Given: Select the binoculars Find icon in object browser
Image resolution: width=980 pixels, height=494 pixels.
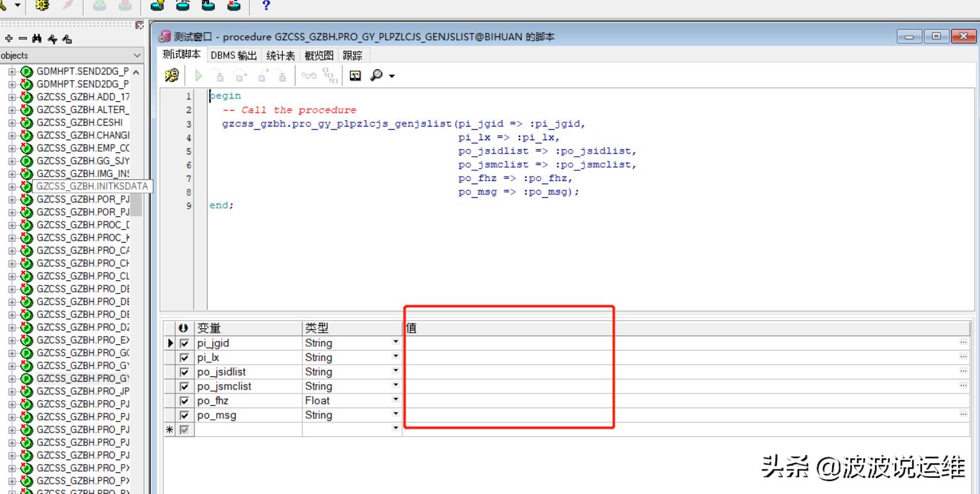Looking at the screenshot, I should coord(37,38).
